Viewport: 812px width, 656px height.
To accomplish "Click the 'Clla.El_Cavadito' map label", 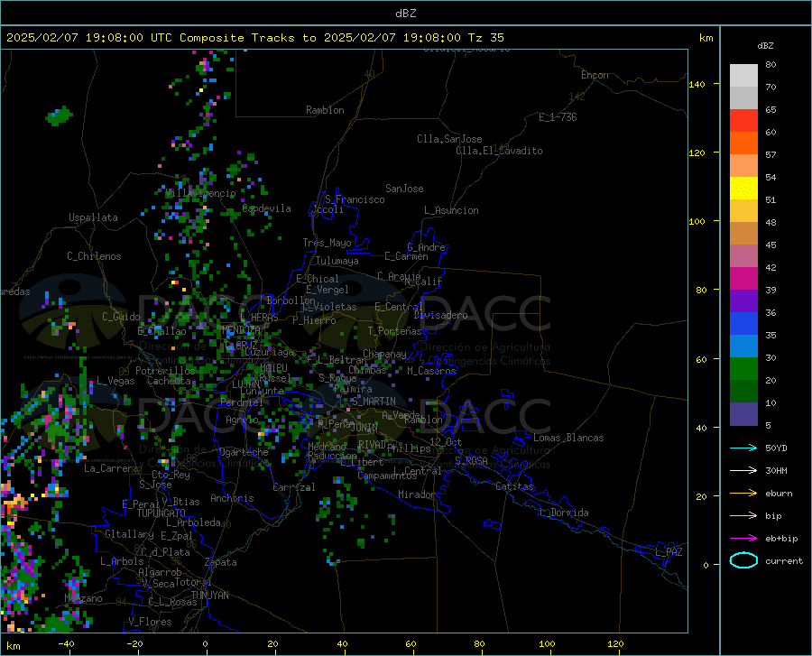I will click(x=499, y=151).
